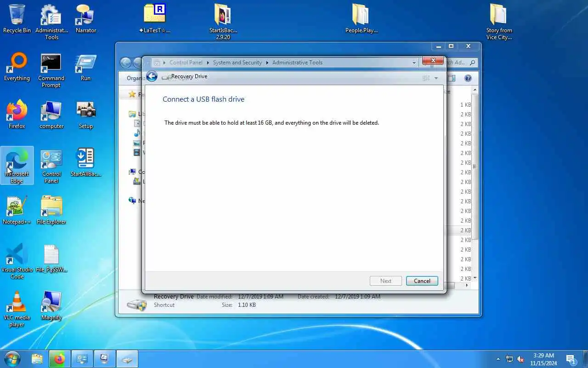Select the StartIsBack 2.9.20 folder icon
This screenshot has width=588, height=368.
(x=223, y=22)
